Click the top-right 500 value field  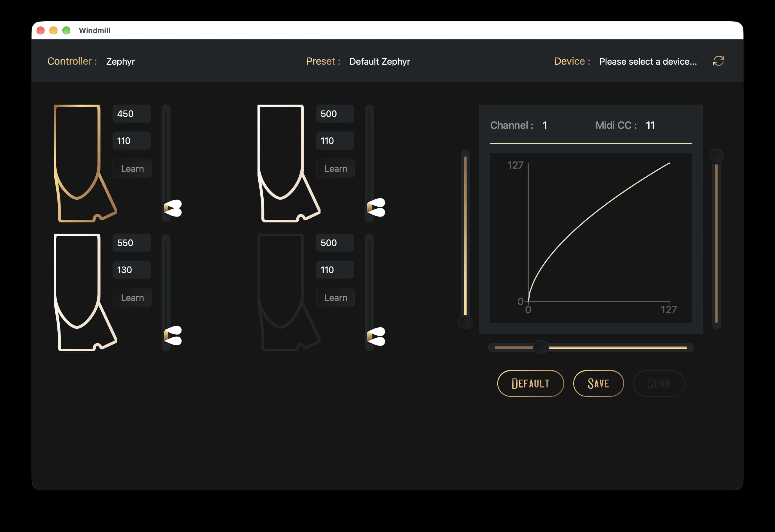point(335,114)
